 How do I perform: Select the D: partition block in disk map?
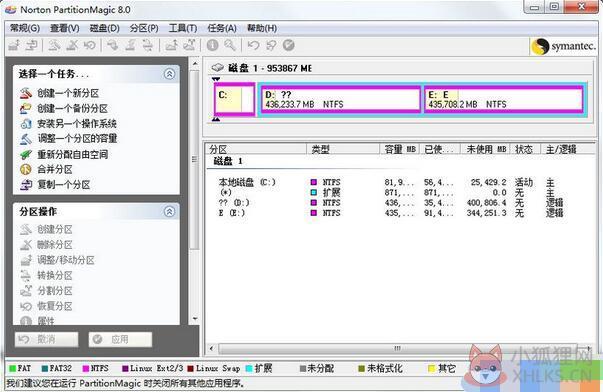341,100
